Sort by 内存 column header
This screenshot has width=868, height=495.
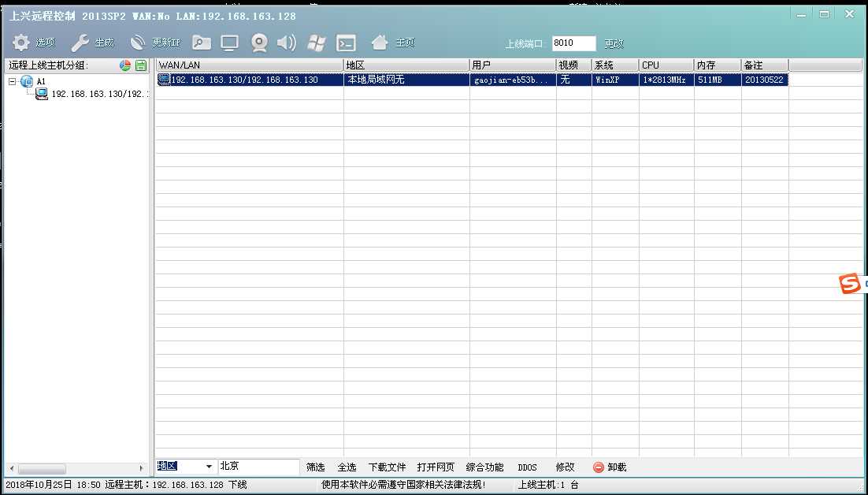click(718, 65)
